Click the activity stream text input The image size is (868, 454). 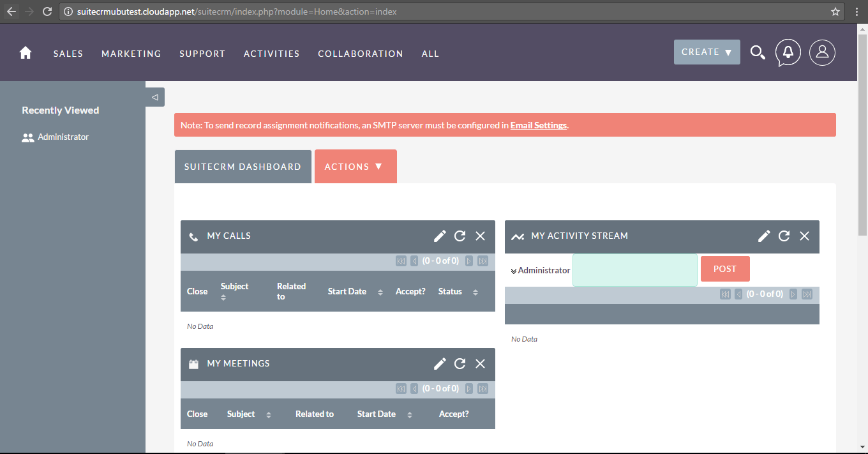(x=634, y=270)
